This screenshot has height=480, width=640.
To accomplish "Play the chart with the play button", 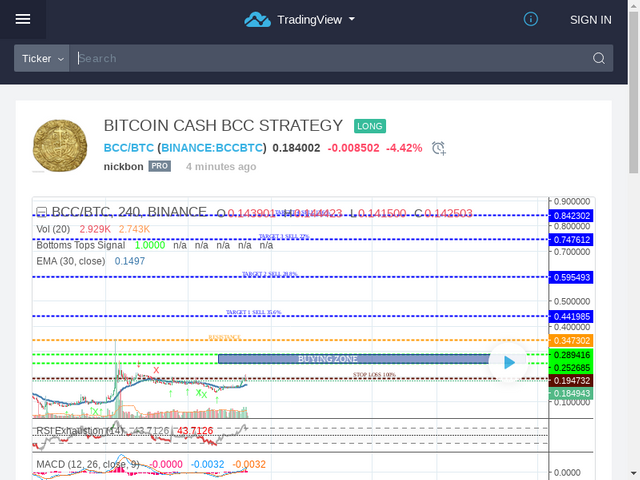I will click(508, 362).
